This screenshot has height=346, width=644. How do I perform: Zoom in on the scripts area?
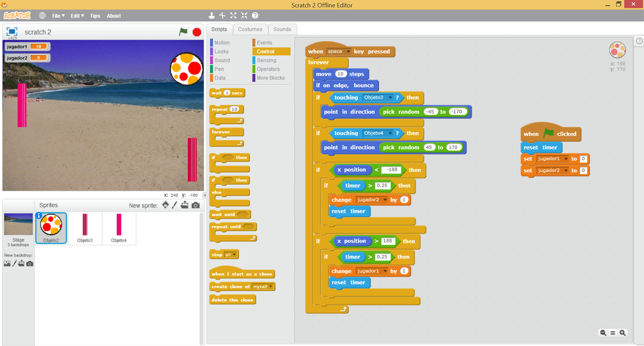pos(623,333)
